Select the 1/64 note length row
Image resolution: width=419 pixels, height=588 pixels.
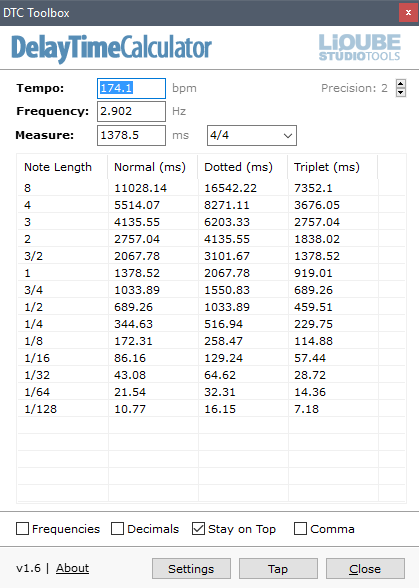(211, 392)
